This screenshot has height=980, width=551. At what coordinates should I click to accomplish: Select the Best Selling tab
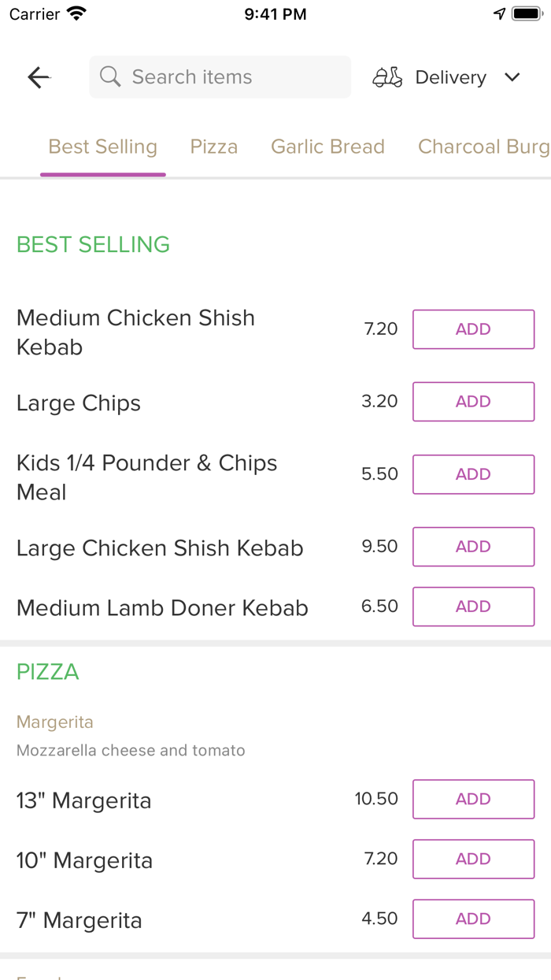[103, 147]
